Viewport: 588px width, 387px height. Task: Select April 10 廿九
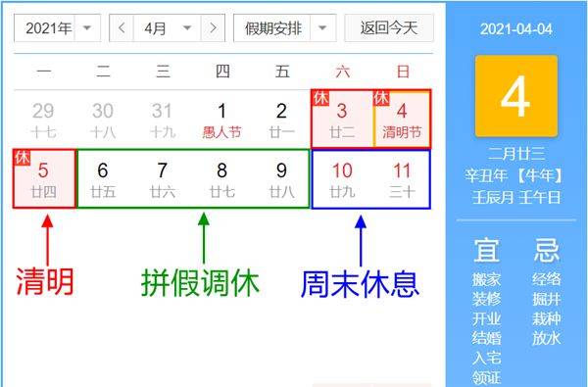pyautogui.click(x=342, y=179)
